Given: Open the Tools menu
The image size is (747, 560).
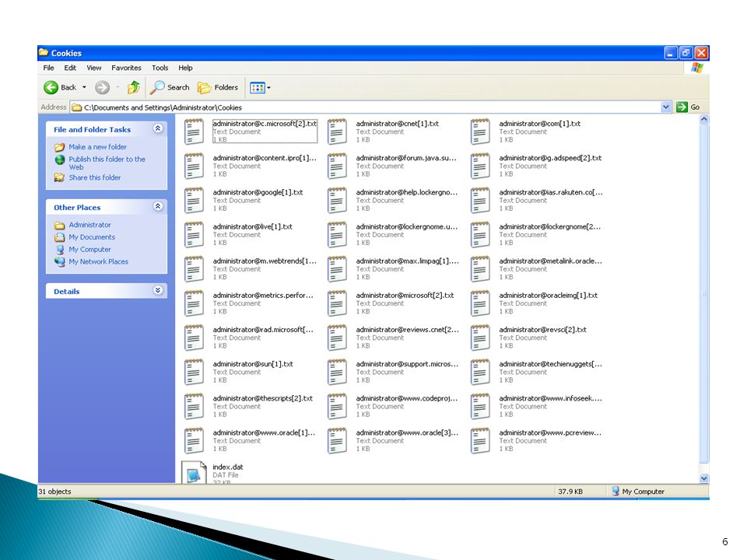Looking at the screenshot, I should click(x=160, y=68).
